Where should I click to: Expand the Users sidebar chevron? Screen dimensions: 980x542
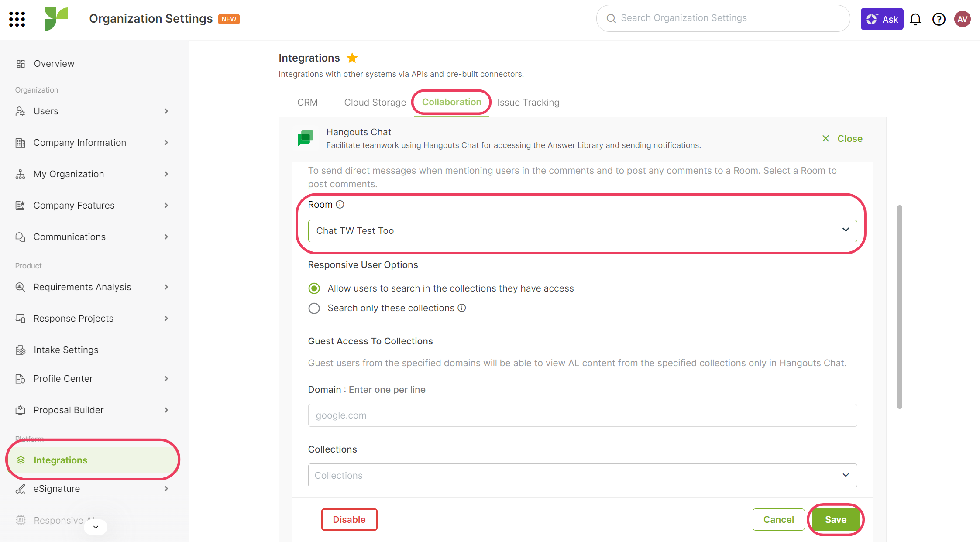tap(166, 111)
